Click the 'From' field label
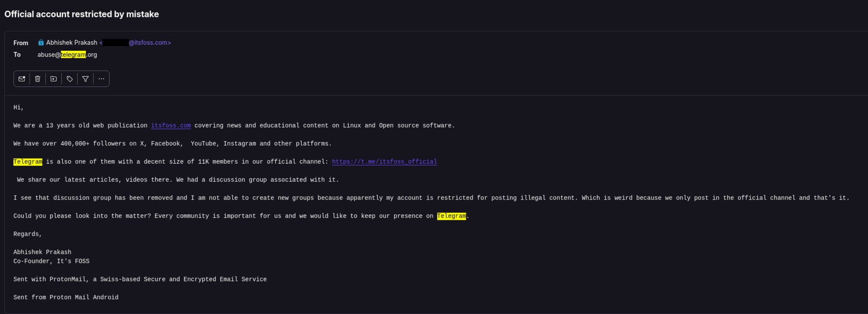The image size is (868, 314). click(x=20, y=43)
